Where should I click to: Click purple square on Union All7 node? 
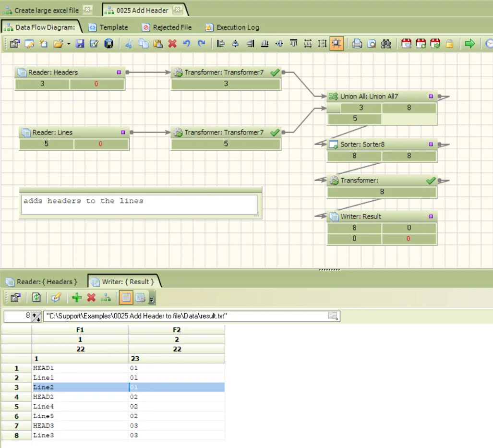(x=431, y=96)
